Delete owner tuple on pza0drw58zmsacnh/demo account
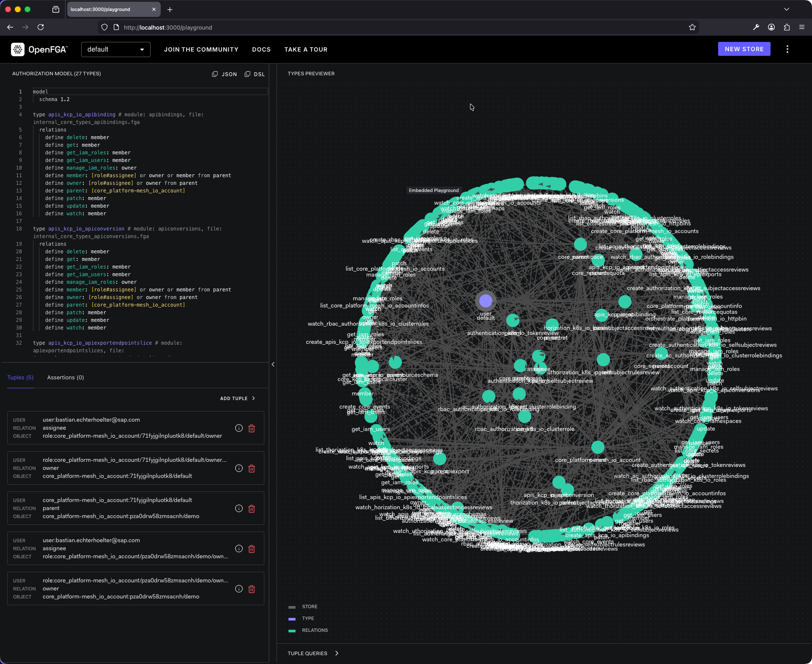The width and height of the screenshot is (812, 664). click(x=252, y=589)
